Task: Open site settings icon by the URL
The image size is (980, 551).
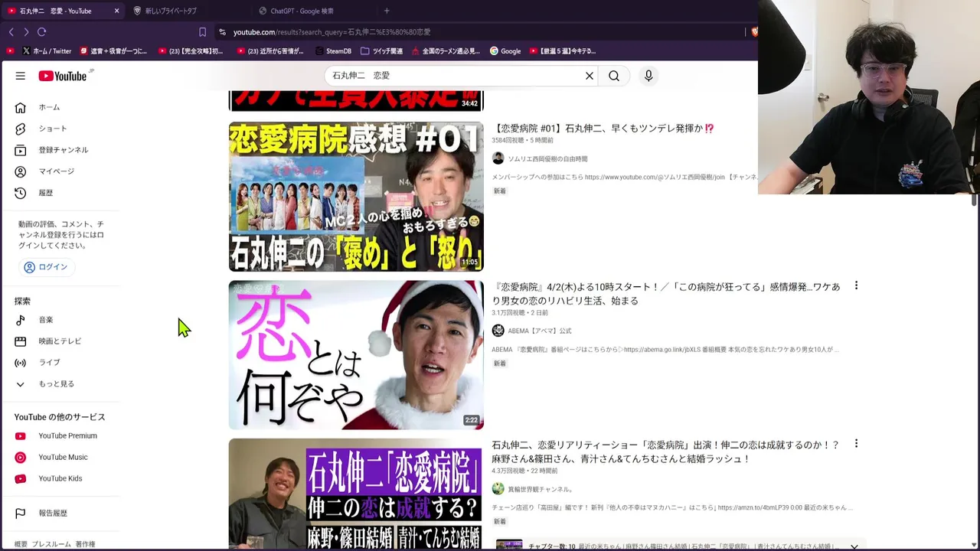Action: point(222,32)
